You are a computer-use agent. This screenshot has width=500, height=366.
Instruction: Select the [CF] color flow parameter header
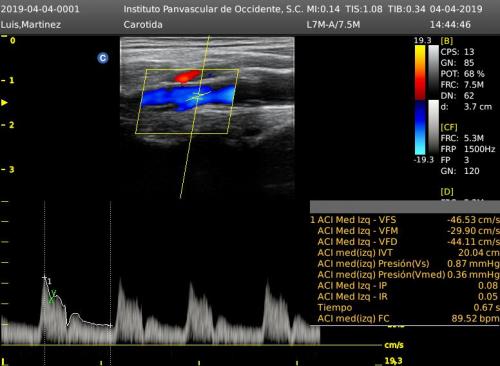pos(449,127)
